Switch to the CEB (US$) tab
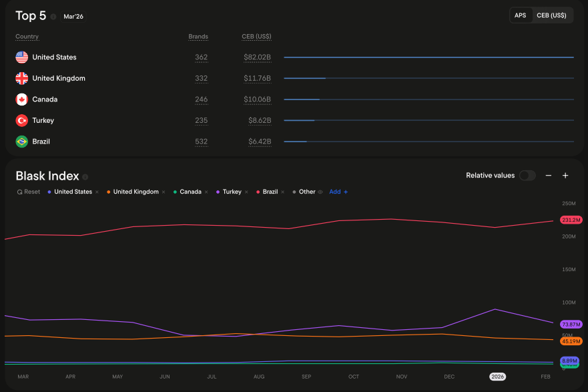588x392 pixels. point(551,15)
